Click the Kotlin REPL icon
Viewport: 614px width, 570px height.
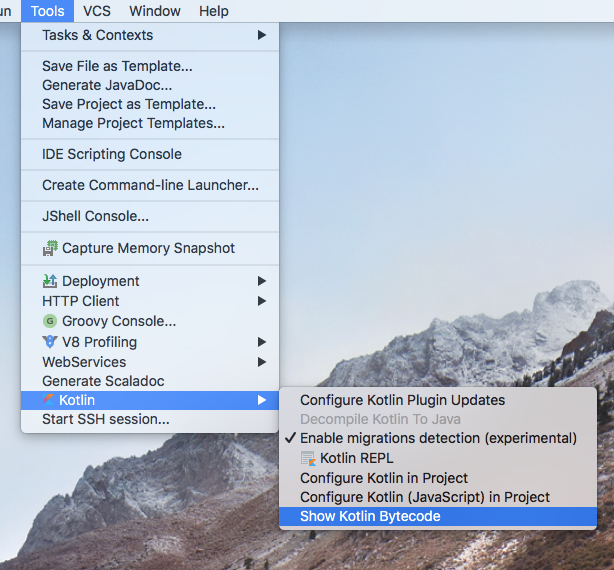point(308,458)
